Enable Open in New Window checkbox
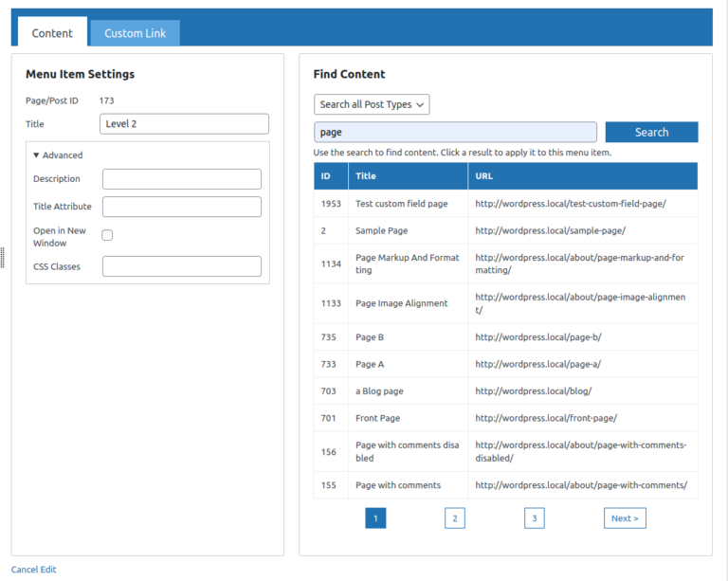The width and height of the screenshot is (728, 581). (x=107, y=235)
